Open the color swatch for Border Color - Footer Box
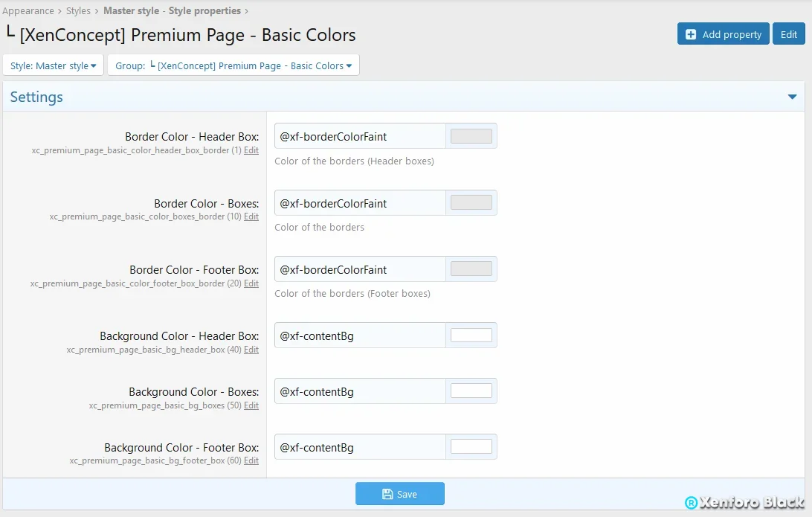Screen dimensions: 812x517 [471, 269]
